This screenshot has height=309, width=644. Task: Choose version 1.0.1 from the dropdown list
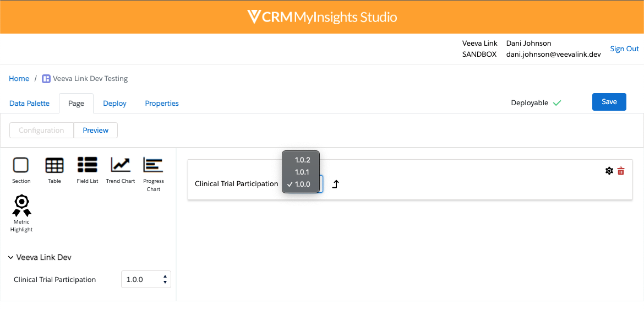[302, 172]
